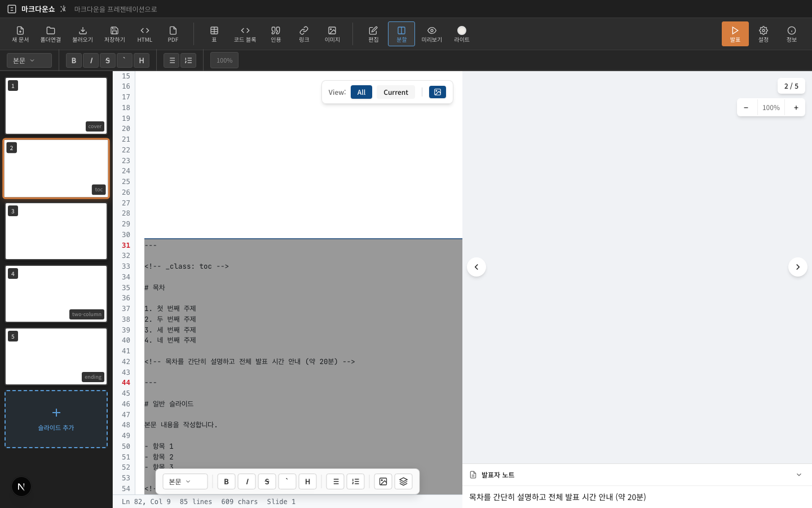
Task: Export using the PDF icon
Action: [173, 34]
